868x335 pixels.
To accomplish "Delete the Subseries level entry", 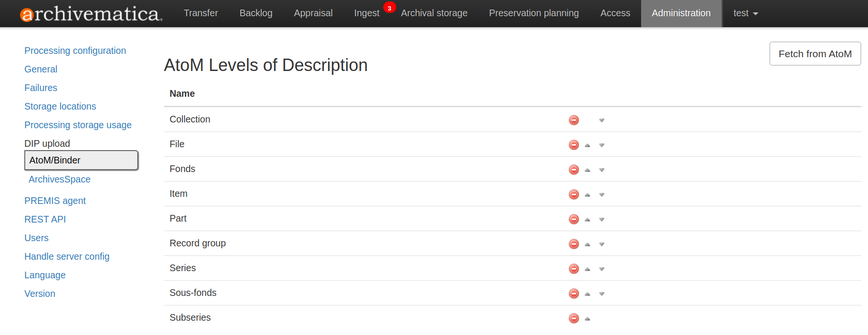I will point(573,318).
